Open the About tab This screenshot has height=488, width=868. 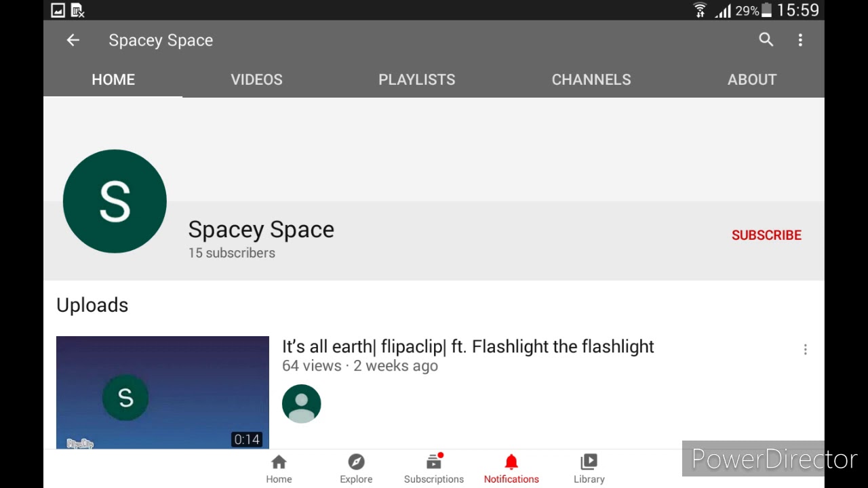point(752,79)
